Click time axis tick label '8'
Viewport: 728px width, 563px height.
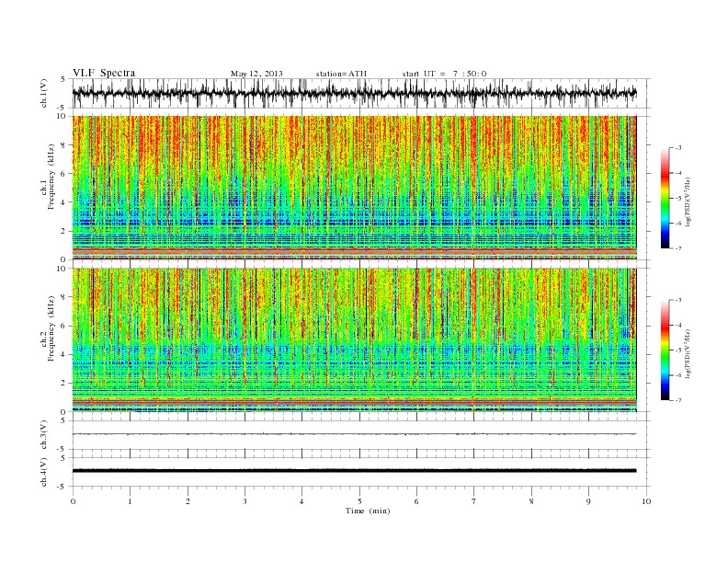coord(531,501)
